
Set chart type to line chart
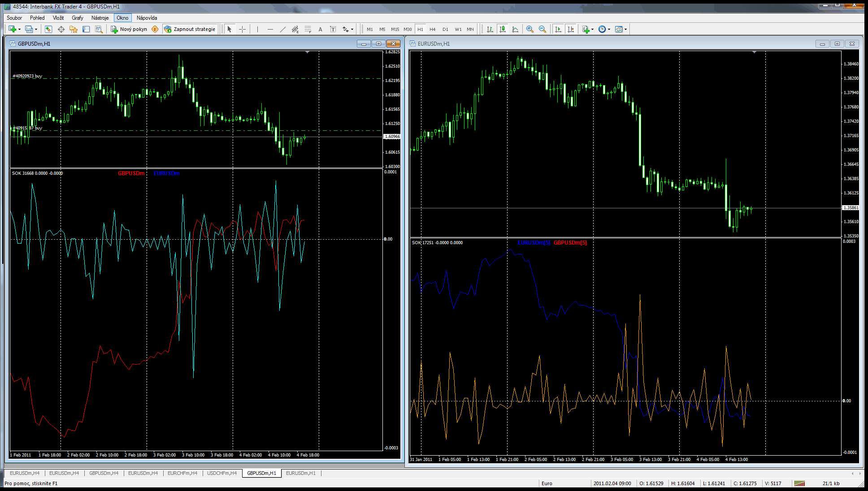[515, 29]
